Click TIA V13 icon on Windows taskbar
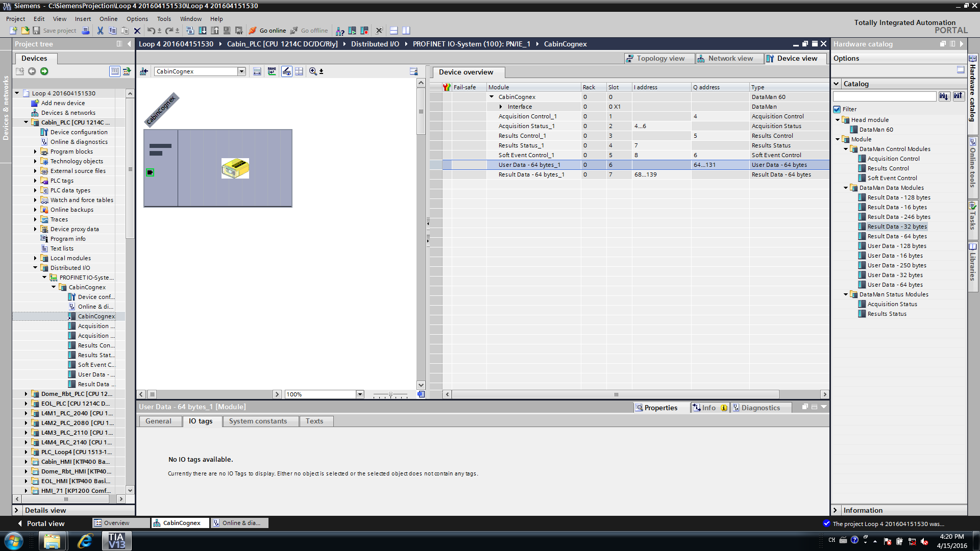980x551 pixels. click(x=117, y=541)
